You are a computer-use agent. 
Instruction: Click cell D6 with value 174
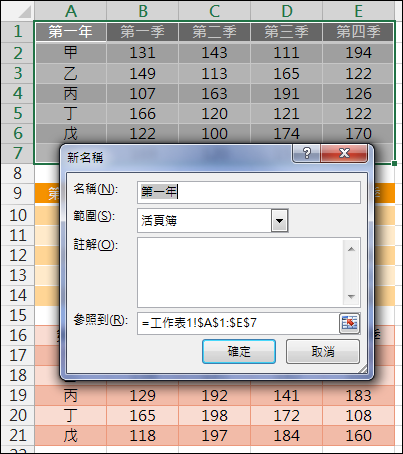(x=286, y=133)
